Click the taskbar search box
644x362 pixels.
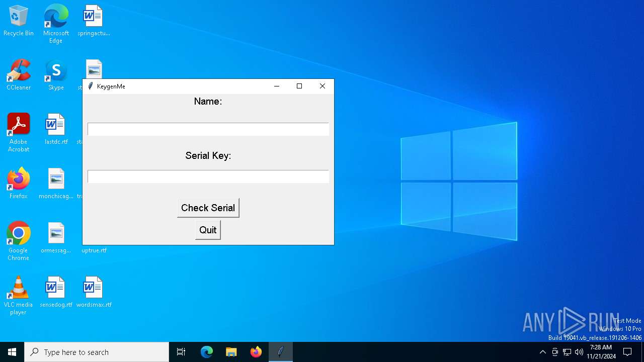(97, 352)
